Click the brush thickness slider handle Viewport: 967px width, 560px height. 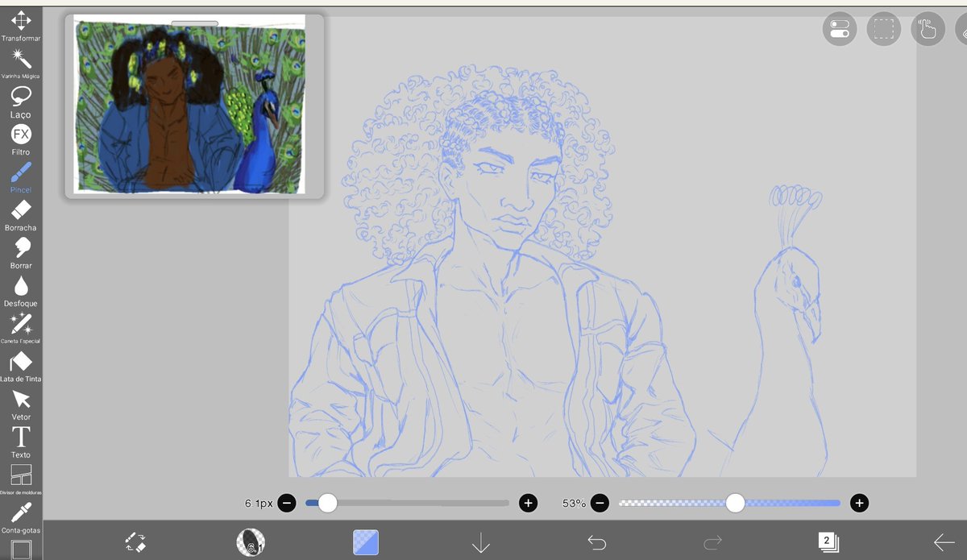pyautogui.click(x=327, y=503)
